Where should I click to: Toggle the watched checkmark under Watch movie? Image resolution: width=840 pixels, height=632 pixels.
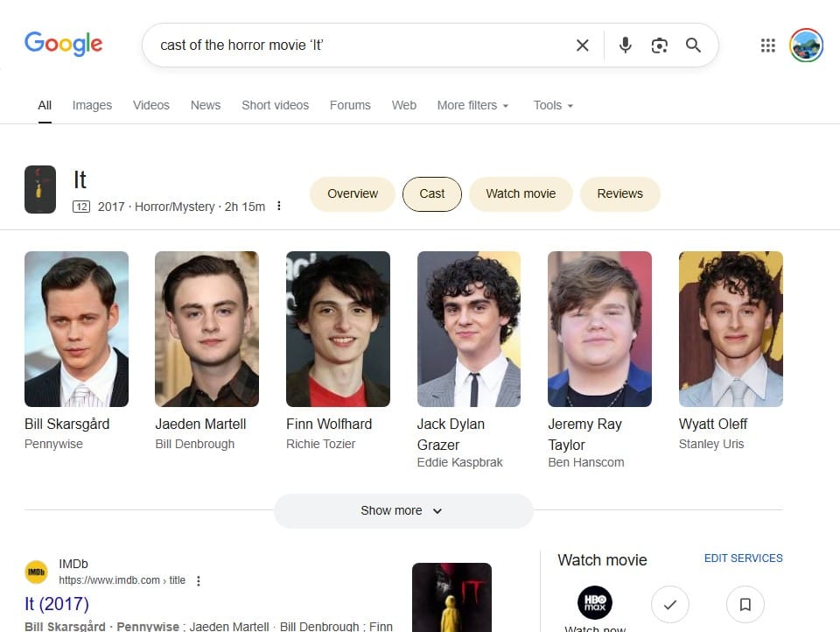pyautogui.click(x=670, y=604)
